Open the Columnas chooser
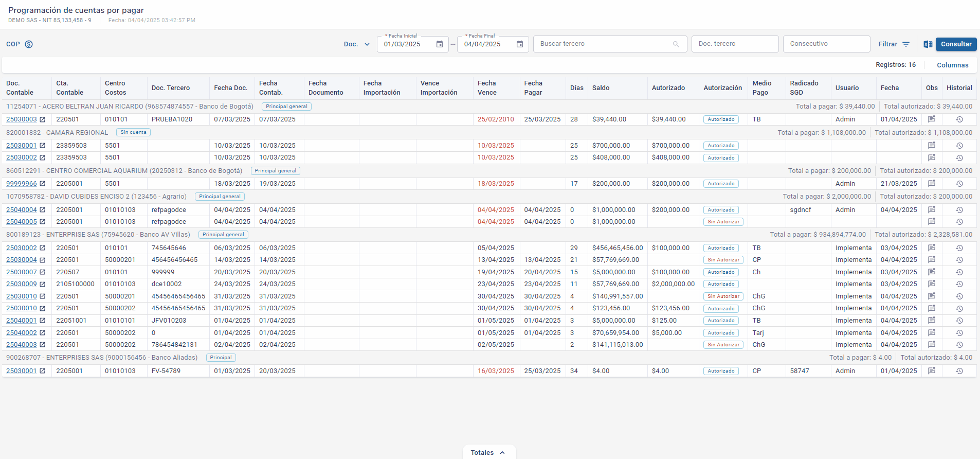Screen dimensions: 980x459 (952, 65)
